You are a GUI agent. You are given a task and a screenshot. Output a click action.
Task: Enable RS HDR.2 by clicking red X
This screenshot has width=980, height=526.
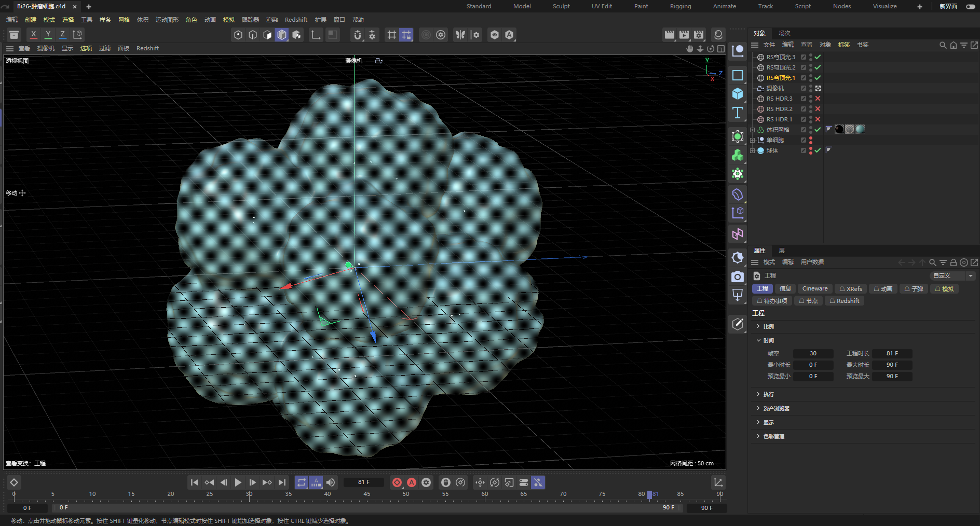[x=818, y=109]
